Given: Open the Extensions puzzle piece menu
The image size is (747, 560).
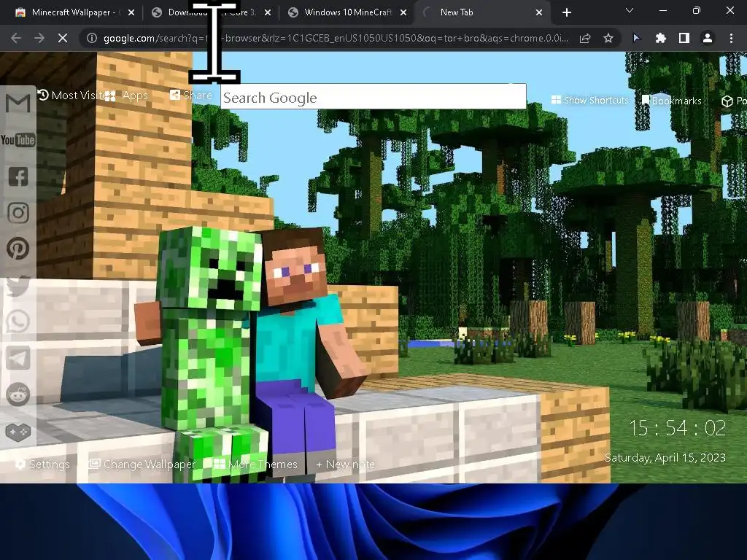Looking at the screenshot, I should pyautogui.click(x=660, y=38).
